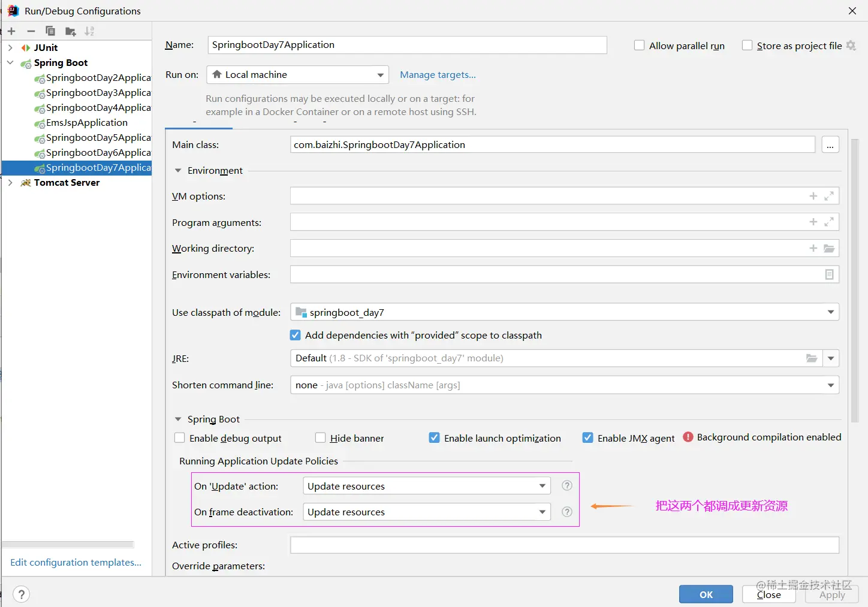Image resolution: width=868 pixels, height=607 pixels.
Task: Open environment variables editor icon
Action: coord(829,274)
